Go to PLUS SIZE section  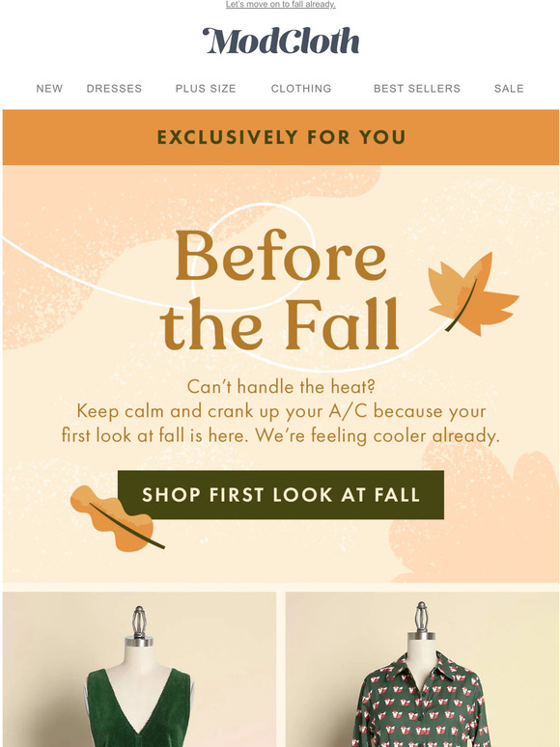[x=206, y=89]
